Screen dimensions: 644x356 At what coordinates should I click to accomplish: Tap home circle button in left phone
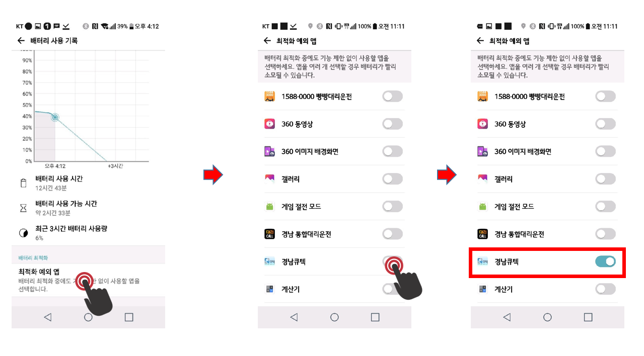click(x=88, y=317)
